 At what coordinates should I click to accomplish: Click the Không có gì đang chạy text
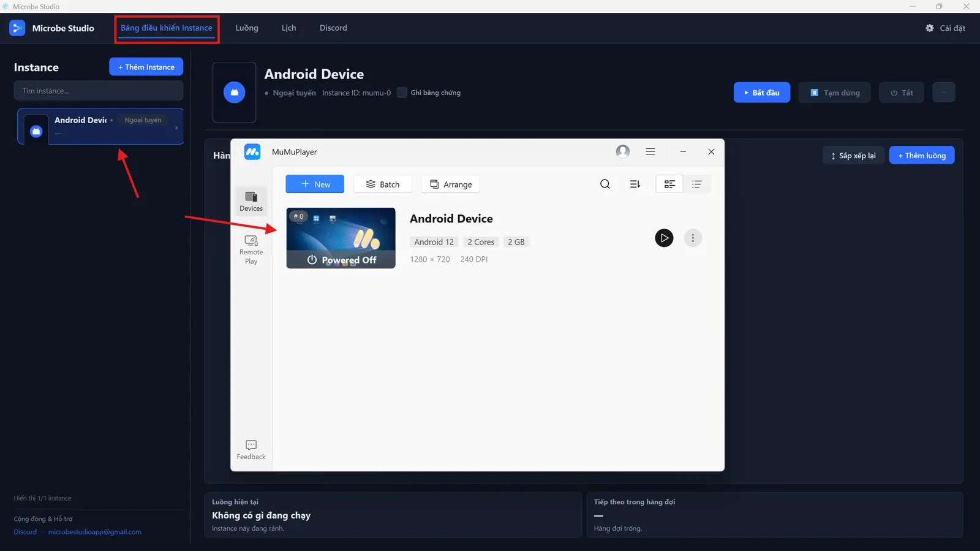coord(262,515)
